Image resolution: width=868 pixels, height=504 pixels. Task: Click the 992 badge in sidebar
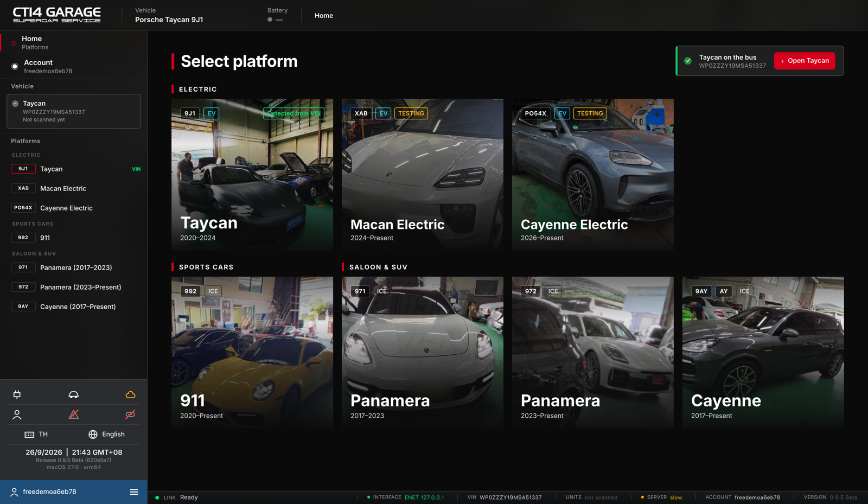(23, 238)
